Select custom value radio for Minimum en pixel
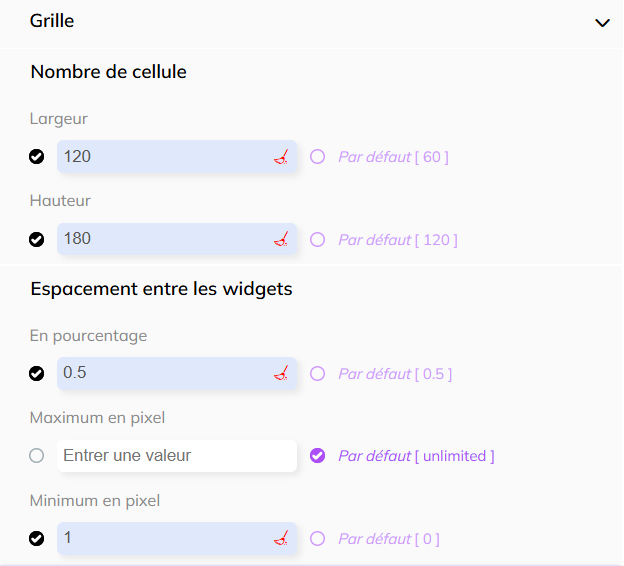The width and height of the screenshot is (624, 566). click(37, 538)
